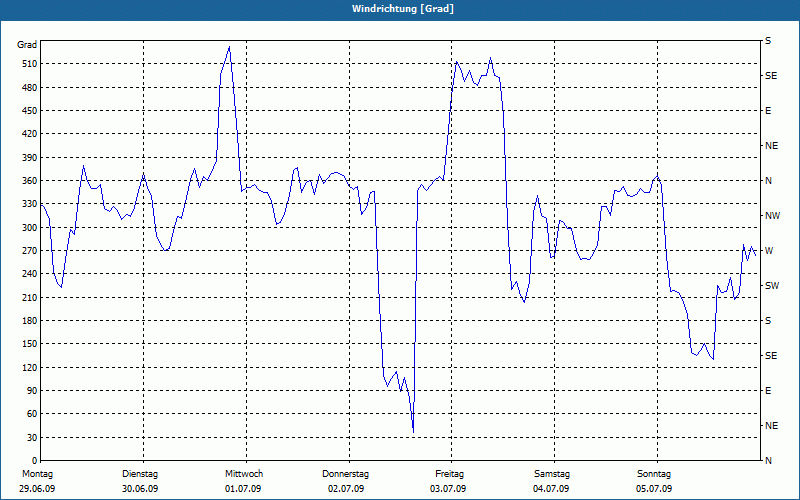Click the date 01.07.09

pos(243,489)
